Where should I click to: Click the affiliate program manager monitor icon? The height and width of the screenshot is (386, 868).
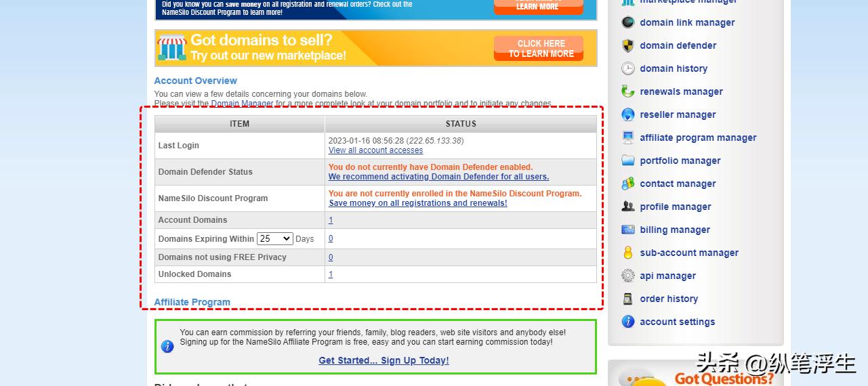[x=628, y=137]
